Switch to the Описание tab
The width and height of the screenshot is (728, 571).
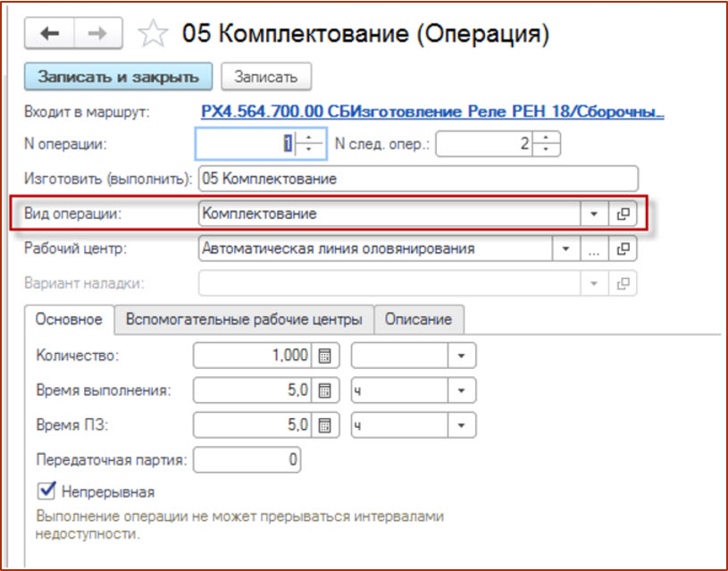pyautogui.click(x=419, y=319)
